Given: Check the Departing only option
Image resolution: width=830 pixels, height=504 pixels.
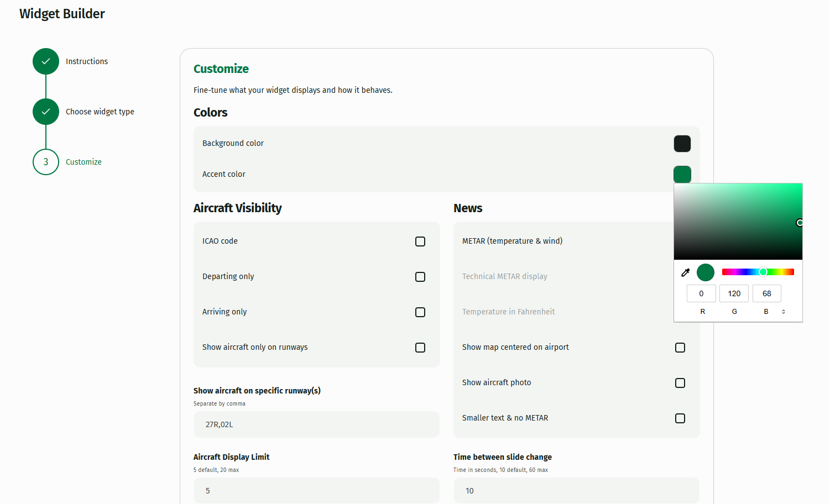Looking at the screenshot, I should click(x=420, y=277).
